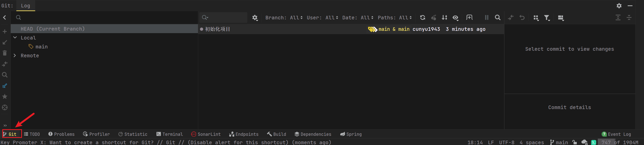Open the Event Log

616,134
